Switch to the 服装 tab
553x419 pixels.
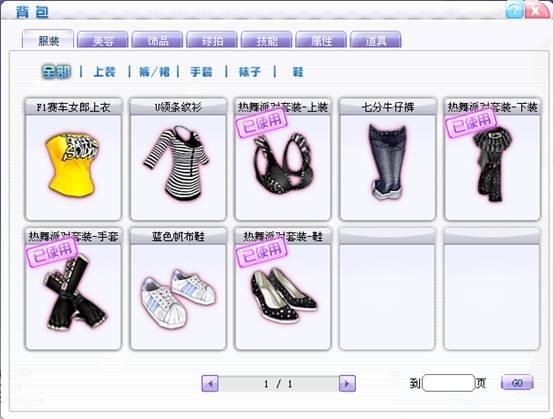[48, 40]
